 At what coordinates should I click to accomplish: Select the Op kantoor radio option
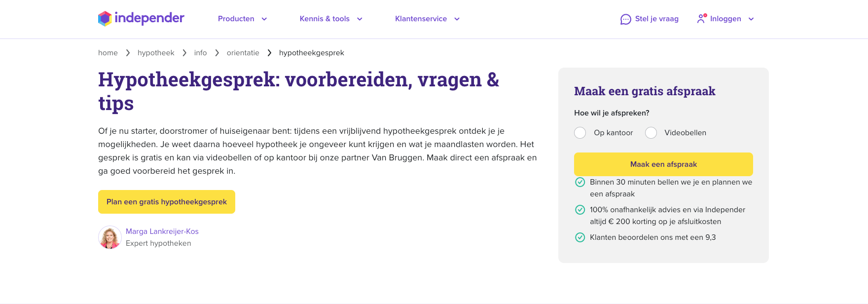pos(580,133)
